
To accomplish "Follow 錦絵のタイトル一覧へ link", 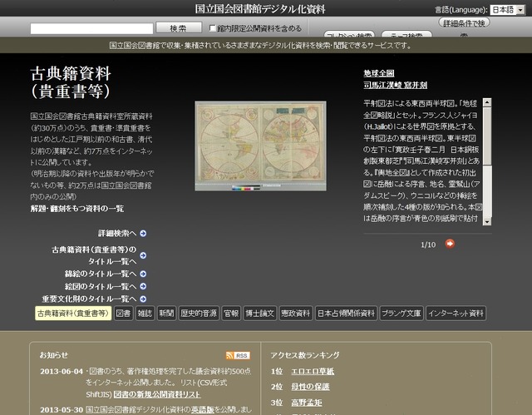I will 101,274.
